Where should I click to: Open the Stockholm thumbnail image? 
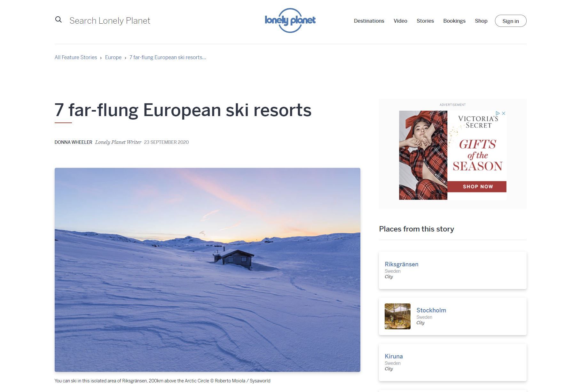(397, 316)
